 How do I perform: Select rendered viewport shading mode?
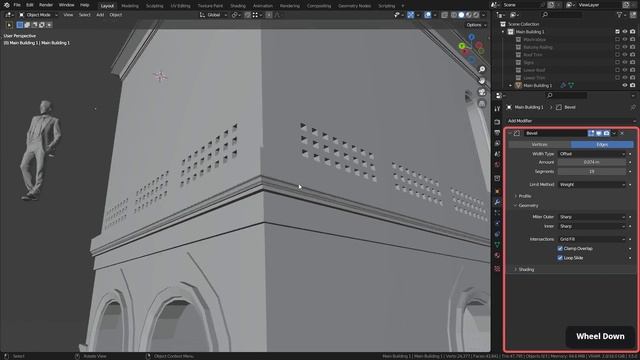(476, 15)
